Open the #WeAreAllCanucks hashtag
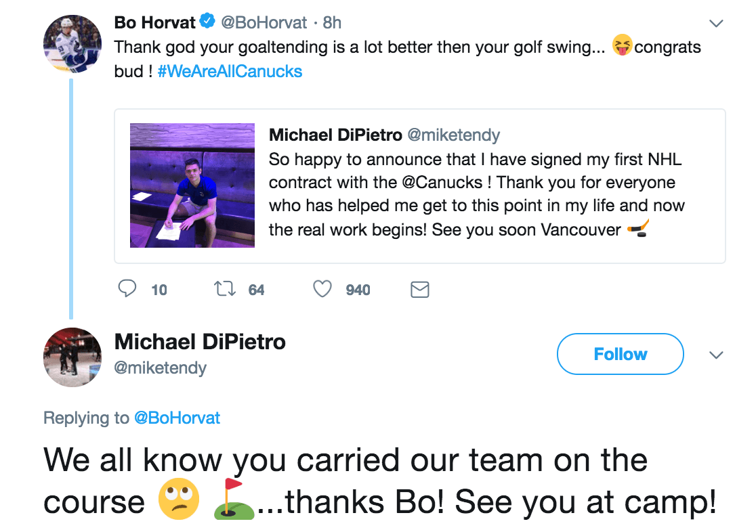Screen dimensions: 756x532 coord(230,71)
